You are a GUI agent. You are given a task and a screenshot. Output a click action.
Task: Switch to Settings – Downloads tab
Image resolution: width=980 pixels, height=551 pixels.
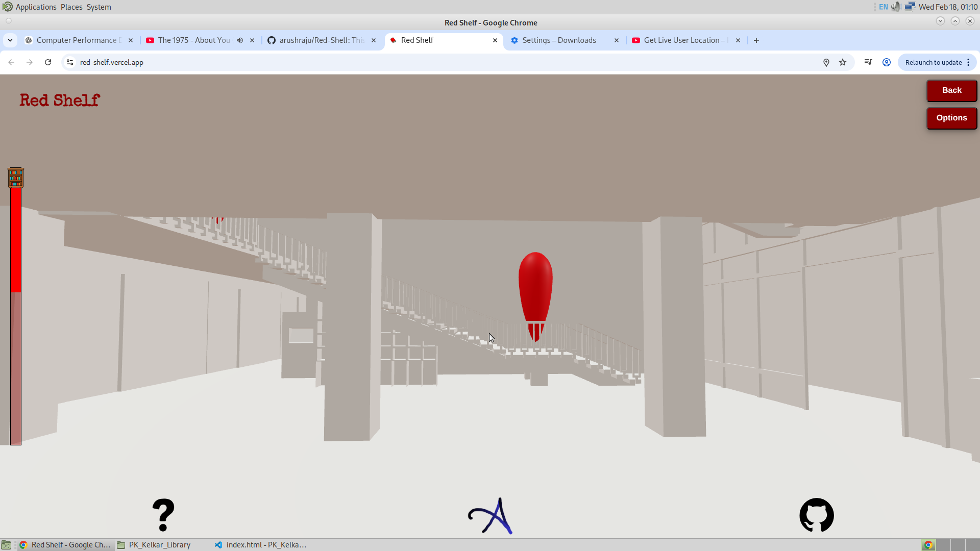[x=559, y=40]
